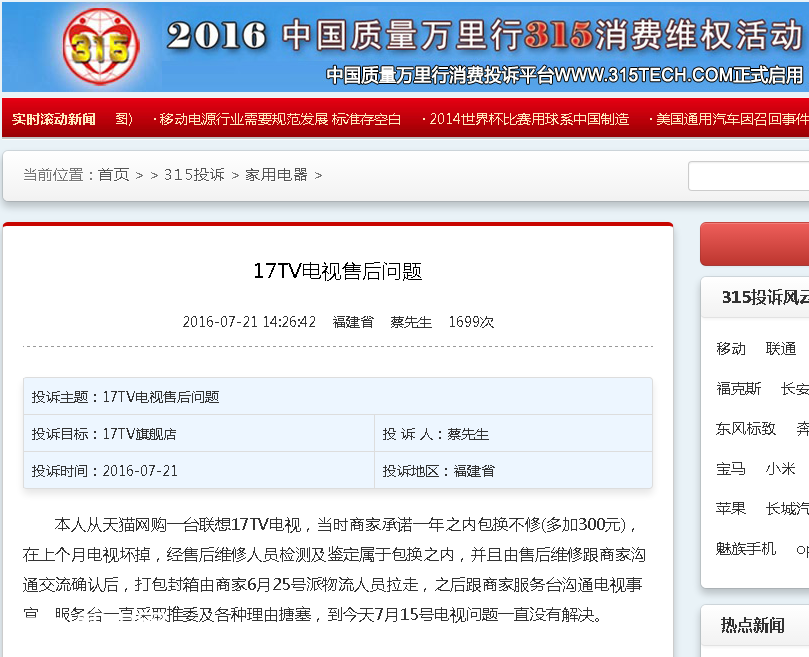809x657 pixels.
Task: Select the 移动 tag in sidebar
Action: coord(731,349)
